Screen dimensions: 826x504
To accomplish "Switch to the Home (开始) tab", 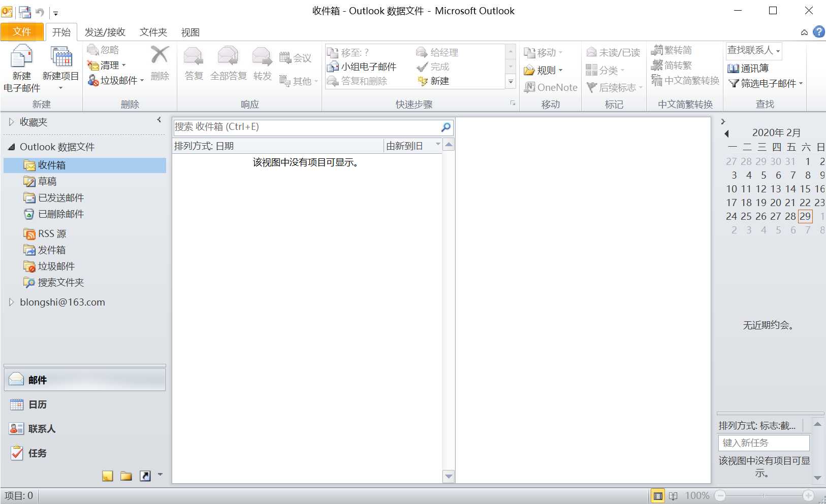I will pos(61,32).
